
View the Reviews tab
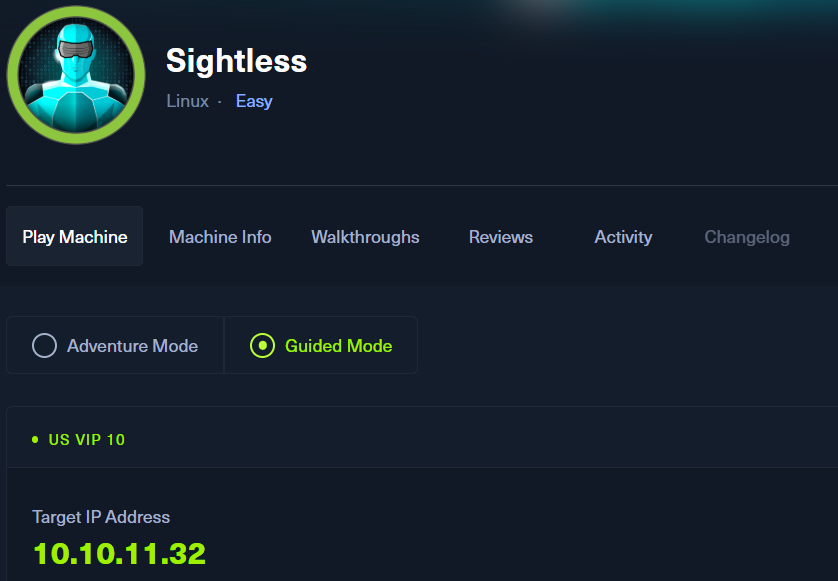tap(501, 237)
